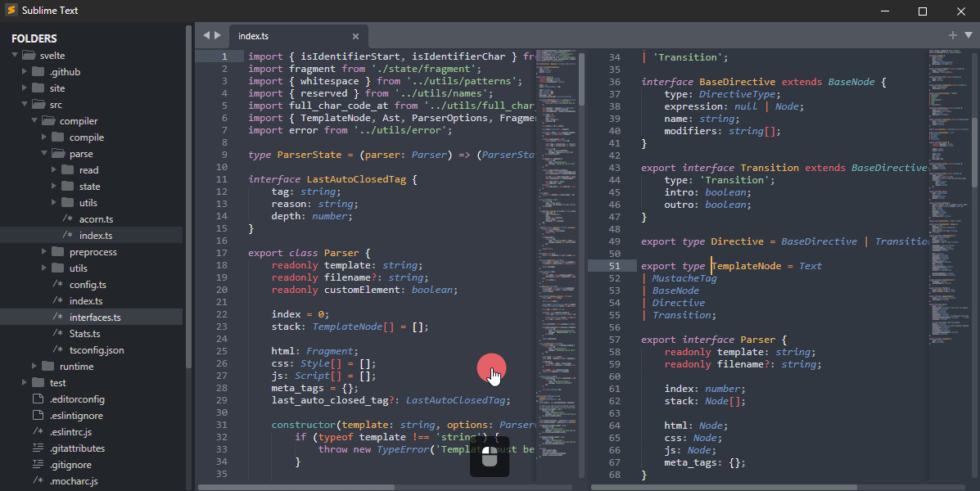This screenshot has height=491, width=980.
Task: Click the right editor pane's vertical scrollbar
Action: click(x=975, y=151)
